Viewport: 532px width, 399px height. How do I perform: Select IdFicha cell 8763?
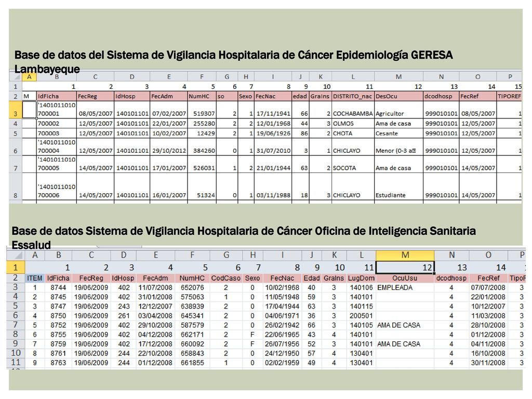58,363
